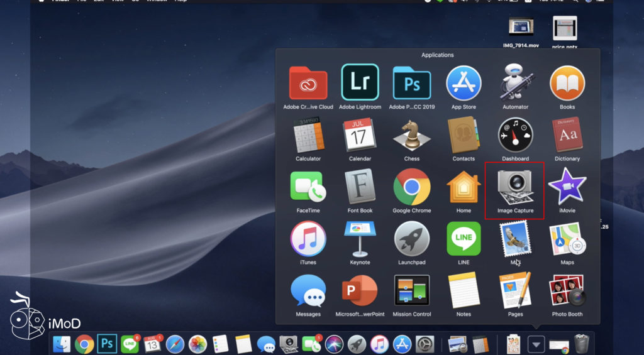Open Messages from the Dock
Viewport: 644px width, 355px height.
266,344
